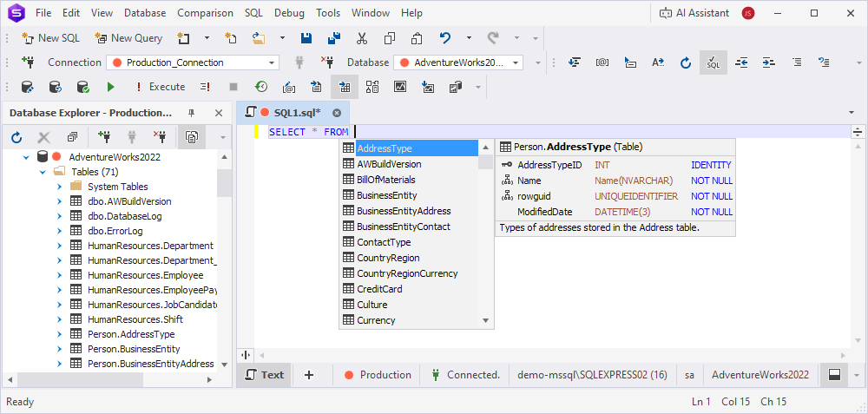
Task: Click the Undo arrow icon
Action: pos(445,38)
